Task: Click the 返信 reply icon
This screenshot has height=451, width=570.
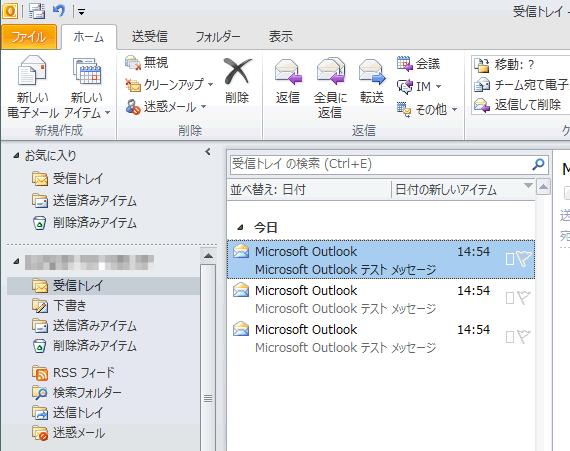Action: (x=288, y=71)
